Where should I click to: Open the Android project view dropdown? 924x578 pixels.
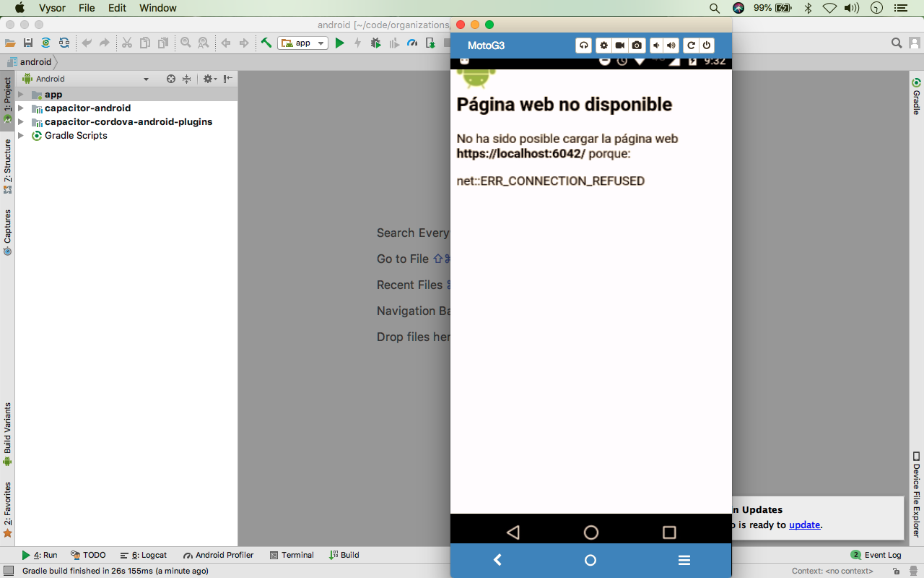tap(147, 79)
